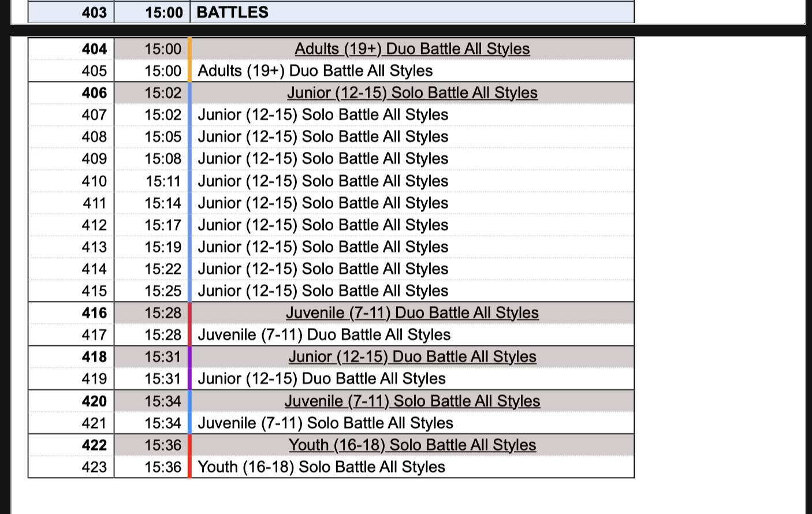This screenshot has height=514, width=812.
Task: Select the row number 410 cell
Action: [94, 181]
